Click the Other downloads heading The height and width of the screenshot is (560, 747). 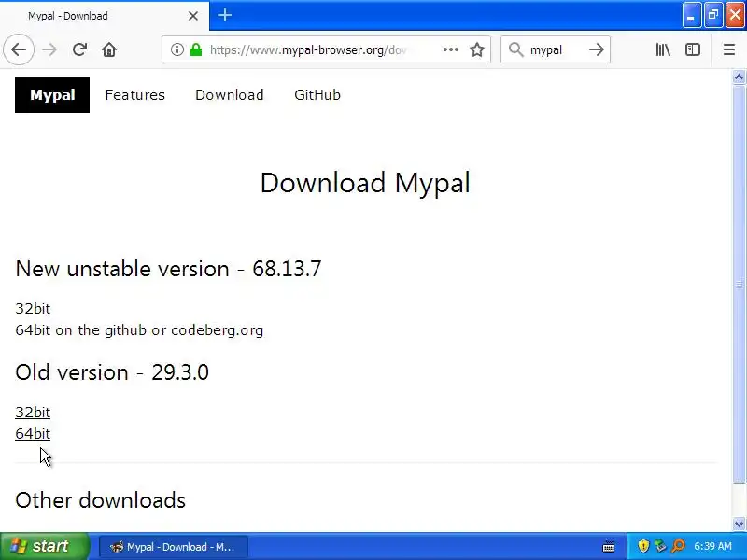click(x=101, y=500)
